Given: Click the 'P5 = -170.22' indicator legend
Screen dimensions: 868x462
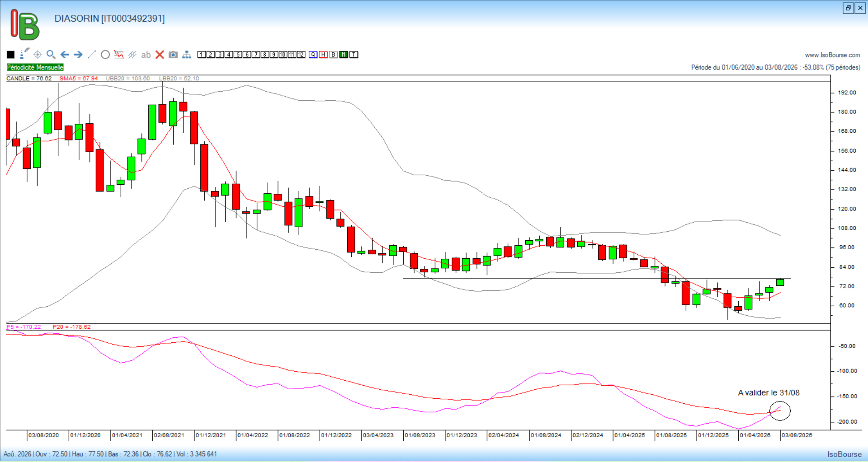Looking at the screenshot, I should (x=24, y=327).
